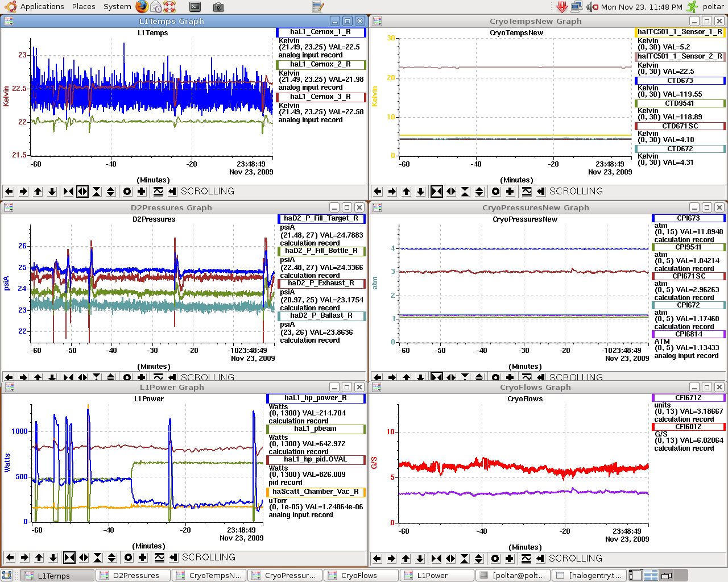Screen dimensions: 728x582
Task: Pan right in L1Temps Graph toolbar
Action: coord(23,192)
